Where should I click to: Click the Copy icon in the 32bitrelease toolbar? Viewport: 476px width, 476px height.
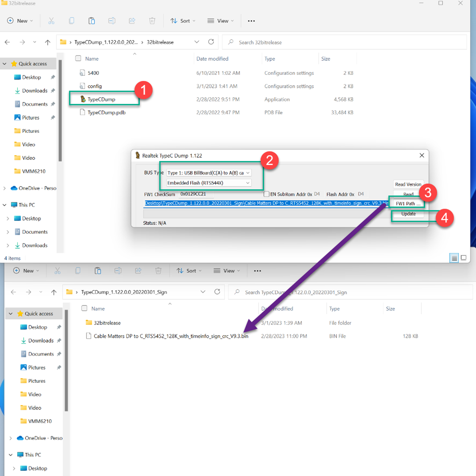tap(71, 21)
